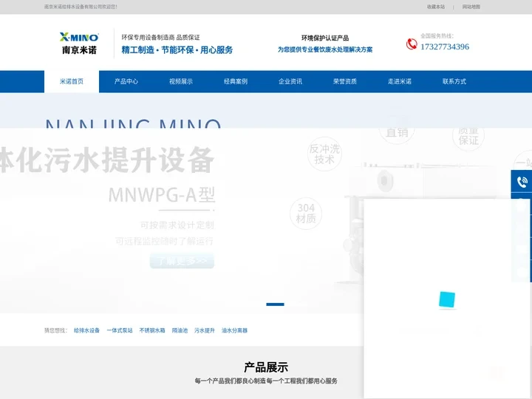Image resolution: width=532 pixels, height=399 pixels.
Task: Navigate to 荣誉资质 page
Action: click(x=345, y=81)
